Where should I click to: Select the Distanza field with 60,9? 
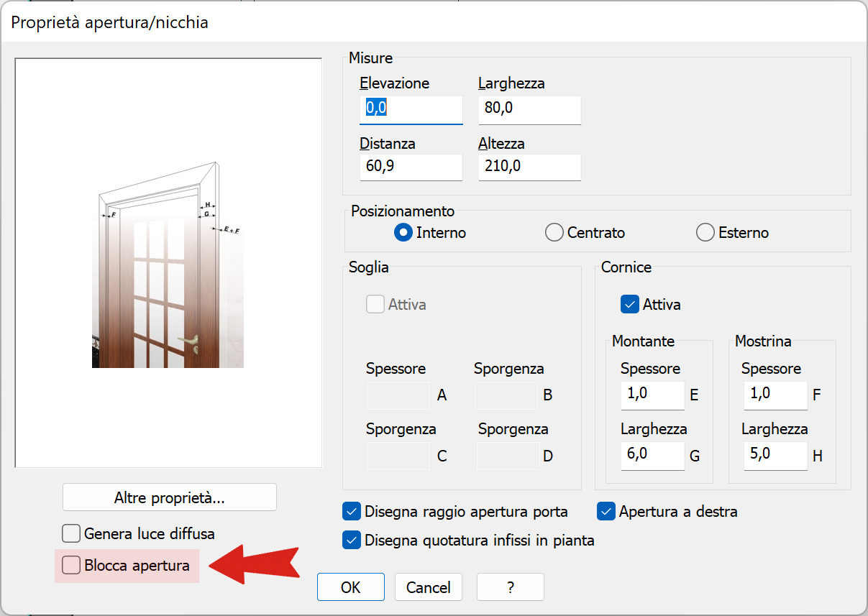[x=411, y=167]
